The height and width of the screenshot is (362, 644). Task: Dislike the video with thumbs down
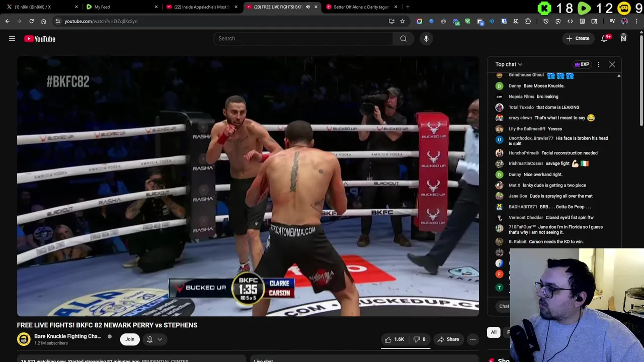tap(419, 339)
